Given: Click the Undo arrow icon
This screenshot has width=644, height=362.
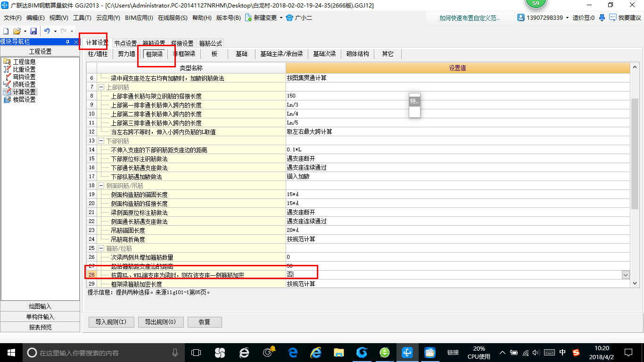Looking at the screenshot, I should (47, 31).
